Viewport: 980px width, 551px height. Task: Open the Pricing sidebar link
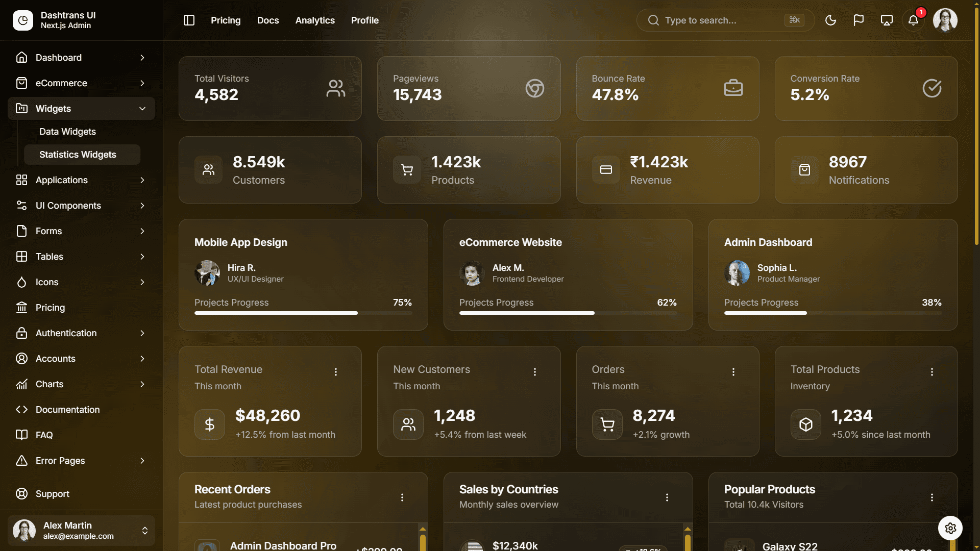click(81, 308)
